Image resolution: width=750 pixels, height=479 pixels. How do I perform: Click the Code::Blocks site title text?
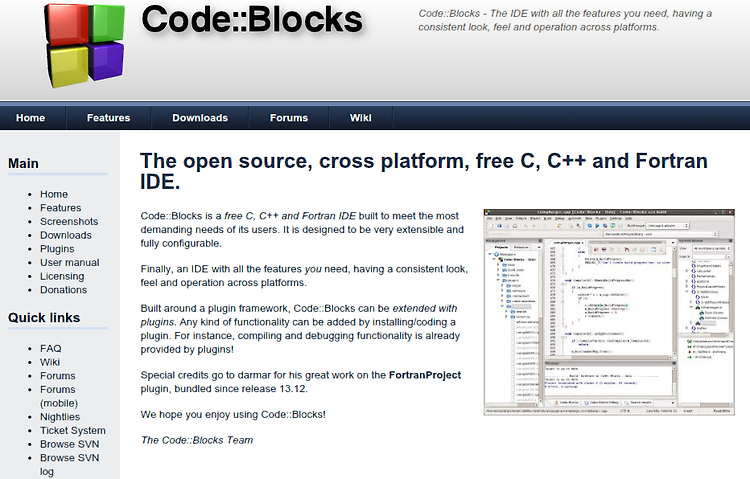coord(252,20)
